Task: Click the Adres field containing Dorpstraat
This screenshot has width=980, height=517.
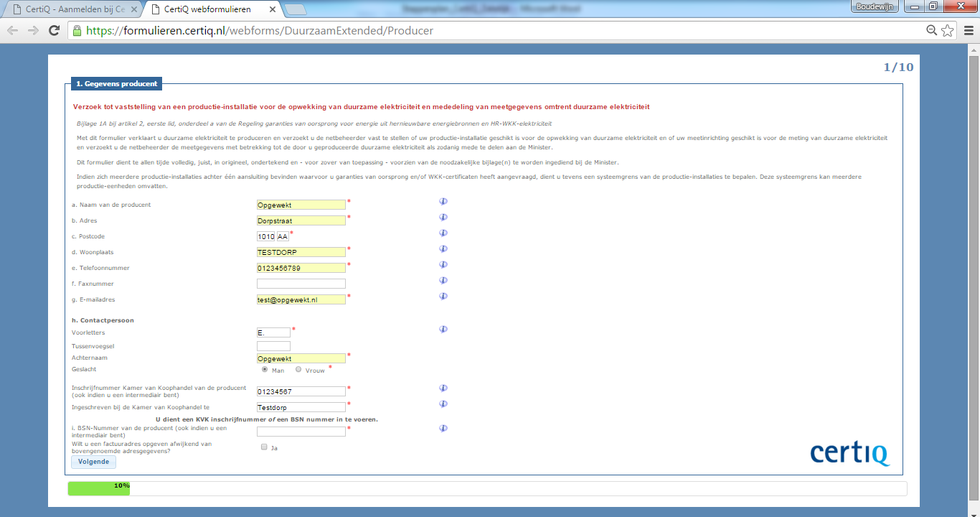Action: click(x=301, y=220)
